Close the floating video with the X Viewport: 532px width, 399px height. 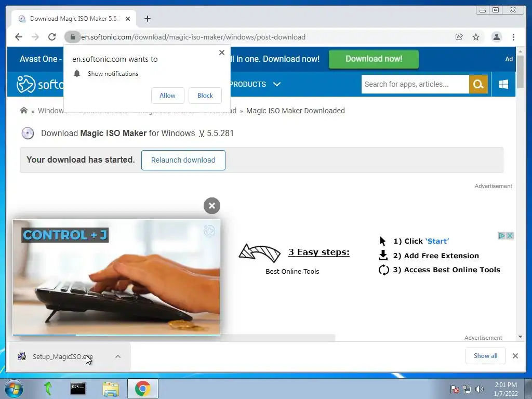point(212,206)
